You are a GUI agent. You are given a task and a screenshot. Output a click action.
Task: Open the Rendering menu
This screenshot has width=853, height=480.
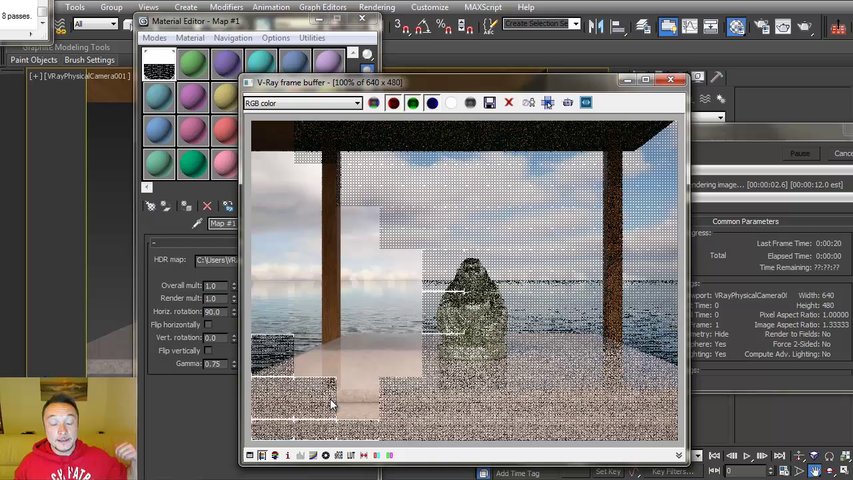(376, 7)
